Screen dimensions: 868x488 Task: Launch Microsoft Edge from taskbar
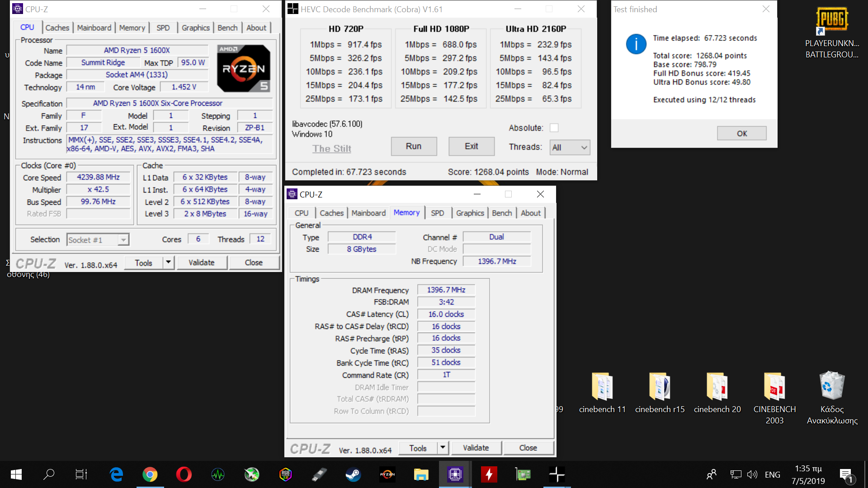coord(116,474)
